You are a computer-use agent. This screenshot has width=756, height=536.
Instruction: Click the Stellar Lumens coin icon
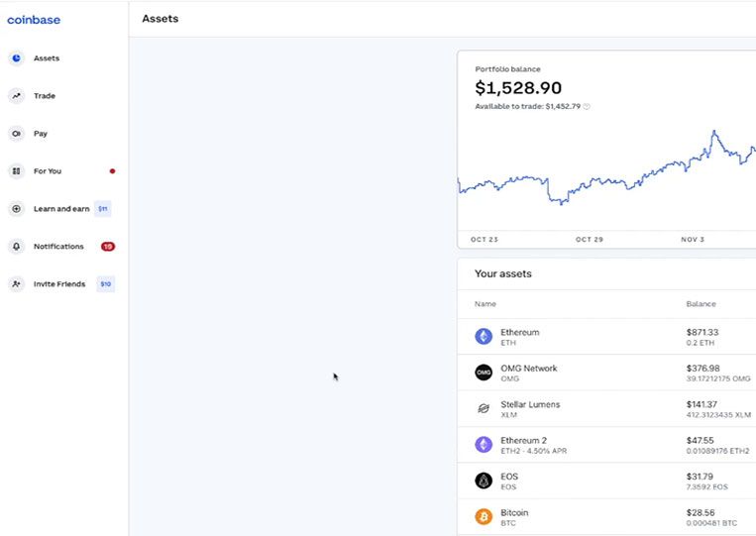coord(484,408)
